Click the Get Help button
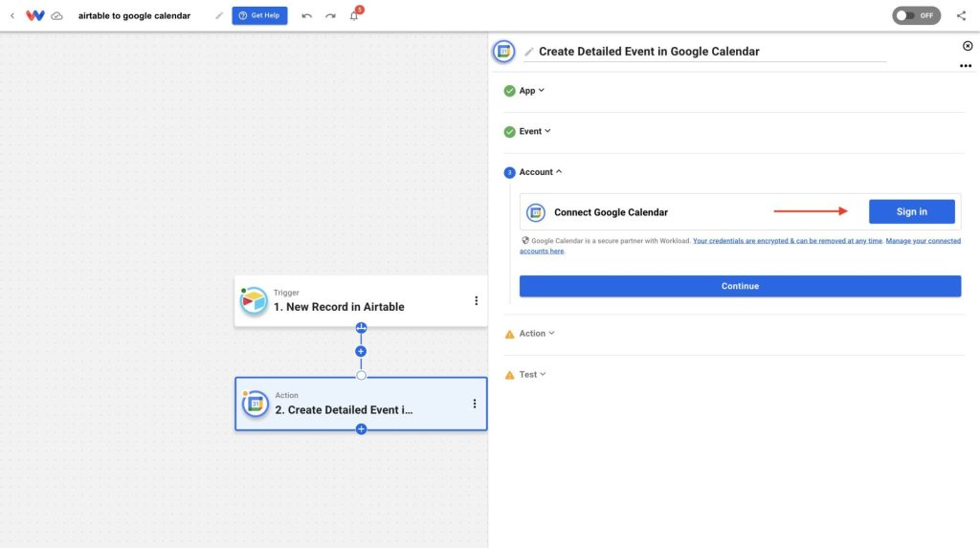This screenshot has width=980, height=548. coord(259,15)
